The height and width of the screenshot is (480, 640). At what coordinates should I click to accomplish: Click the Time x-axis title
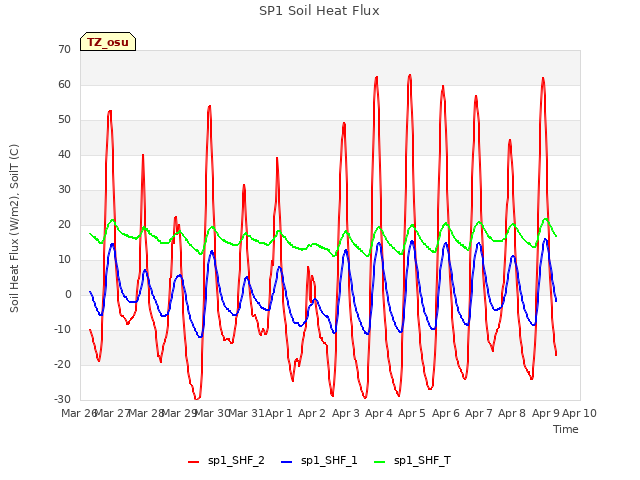coord(566,429)
